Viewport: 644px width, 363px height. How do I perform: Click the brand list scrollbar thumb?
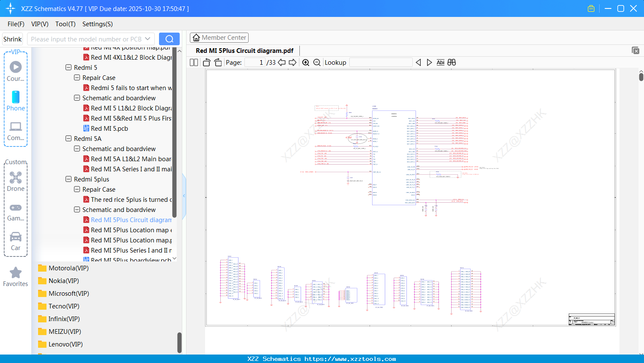(179, 342)
